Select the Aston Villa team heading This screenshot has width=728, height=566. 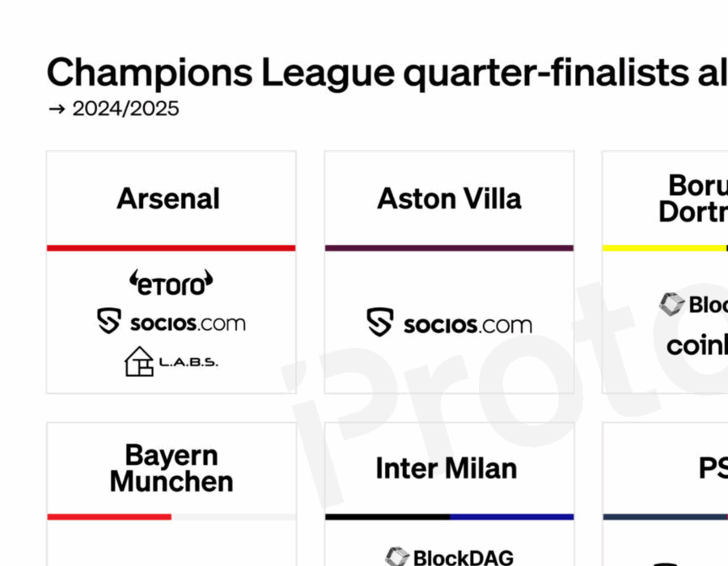pyautogui.click(x=449, y=199)
